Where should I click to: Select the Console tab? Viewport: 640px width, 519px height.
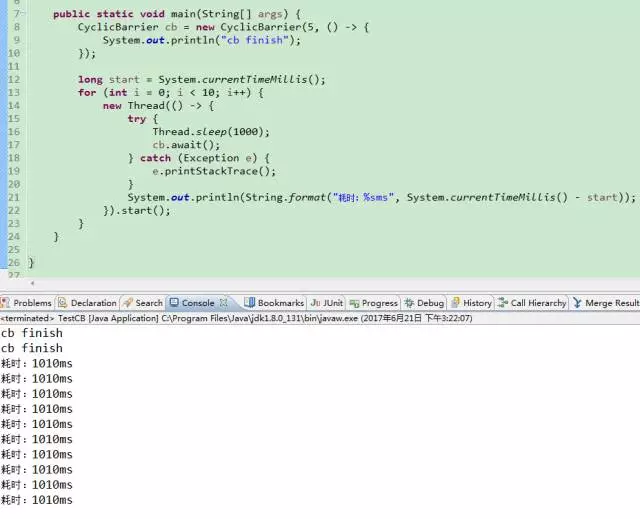click(x=197, y=303)
